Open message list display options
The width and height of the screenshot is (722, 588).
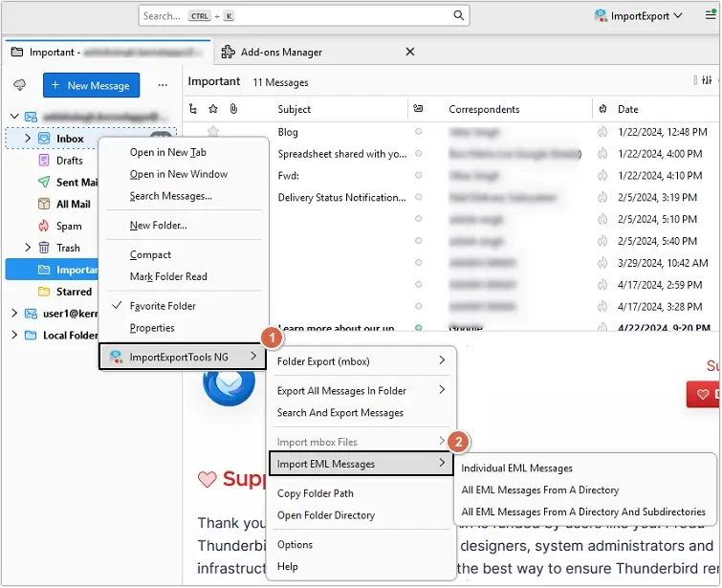[707, 80]
